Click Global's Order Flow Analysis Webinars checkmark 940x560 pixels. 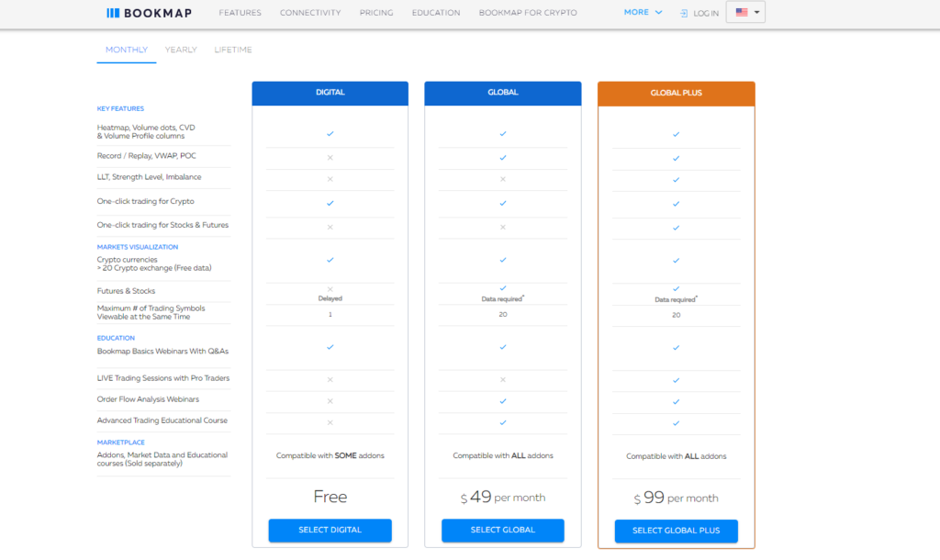tap(502, 401)
